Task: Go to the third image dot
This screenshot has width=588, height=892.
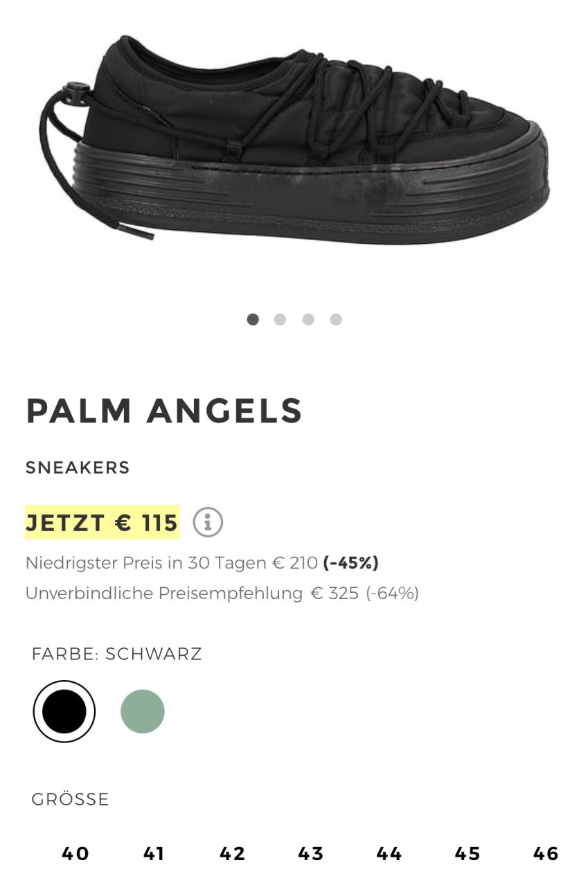Action: click(308, 319)
